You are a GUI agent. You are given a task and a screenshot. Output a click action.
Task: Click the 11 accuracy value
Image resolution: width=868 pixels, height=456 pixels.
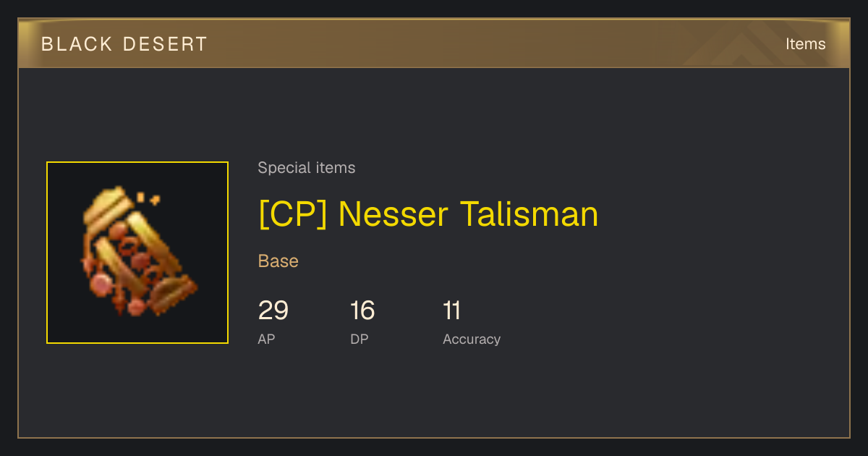coord(452,311)
